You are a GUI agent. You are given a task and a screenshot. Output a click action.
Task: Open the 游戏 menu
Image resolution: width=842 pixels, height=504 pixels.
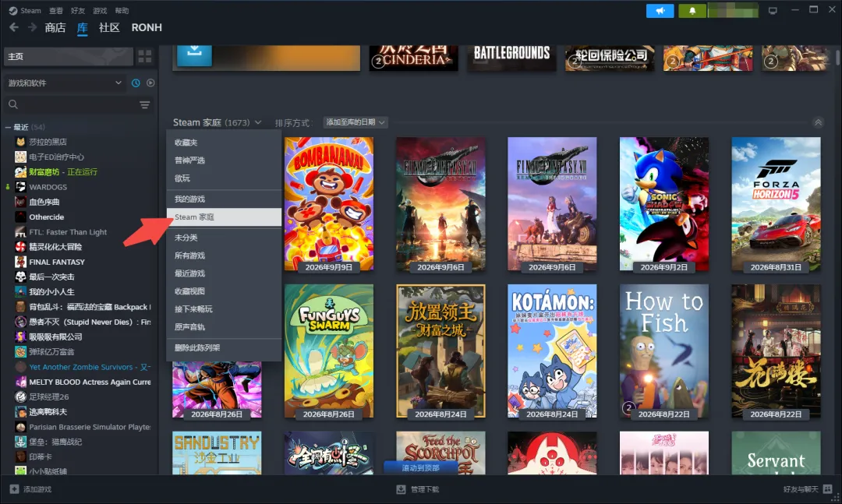tap(100, 11)
